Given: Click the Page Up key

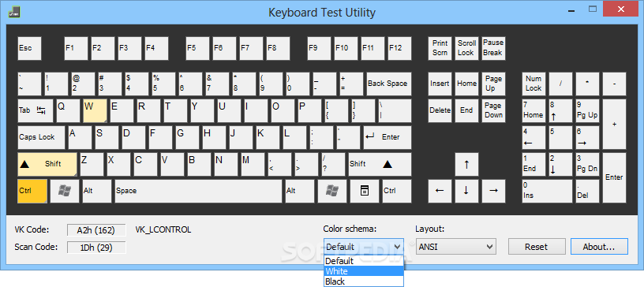Looking at the screenshot, I should click(493, 84).
